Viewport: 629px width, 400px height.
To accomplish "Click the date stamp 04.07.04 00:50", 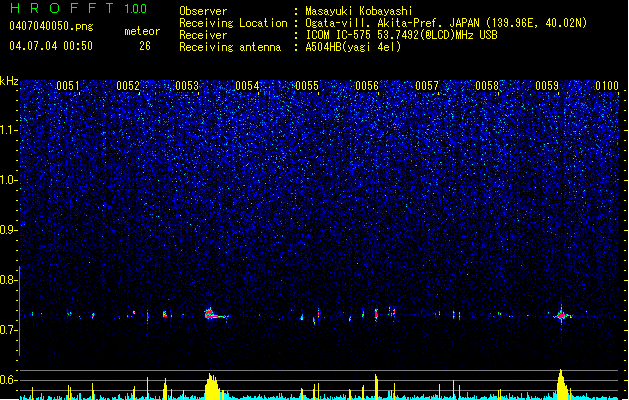I will pos(51,46).
